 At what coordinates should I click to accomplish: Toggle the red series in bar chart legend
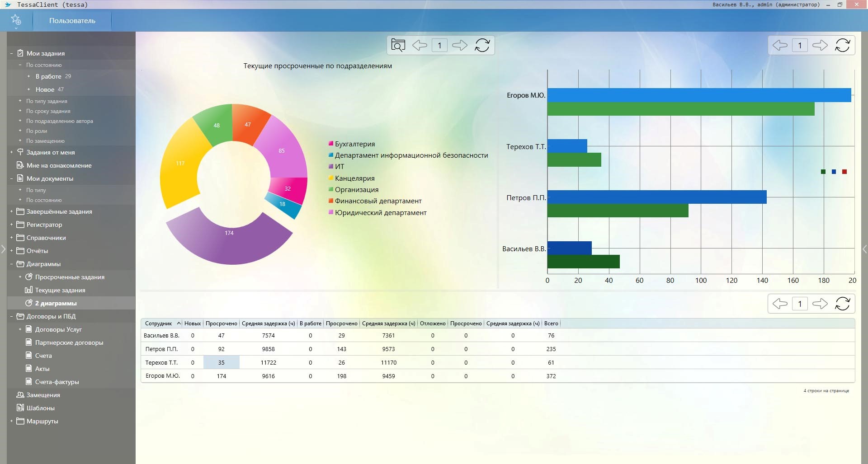coord(844,172)
